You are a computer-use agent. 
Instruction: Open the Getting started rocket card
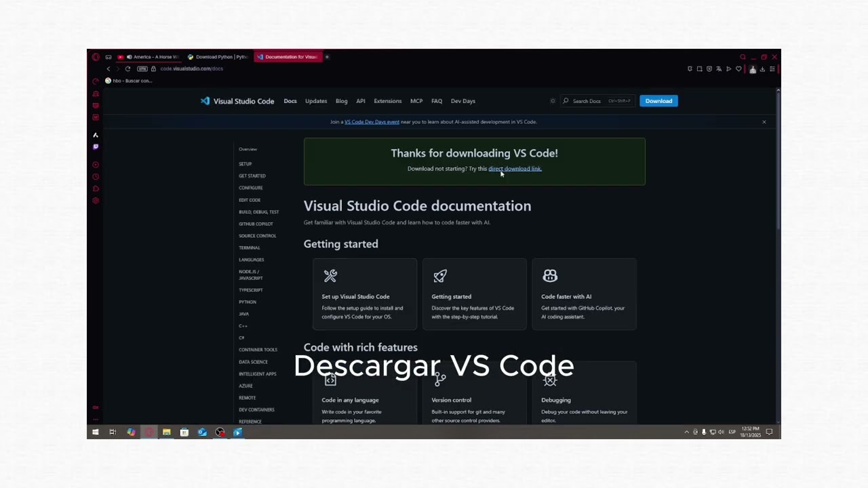pyautogui.click(x=475, y=294)
